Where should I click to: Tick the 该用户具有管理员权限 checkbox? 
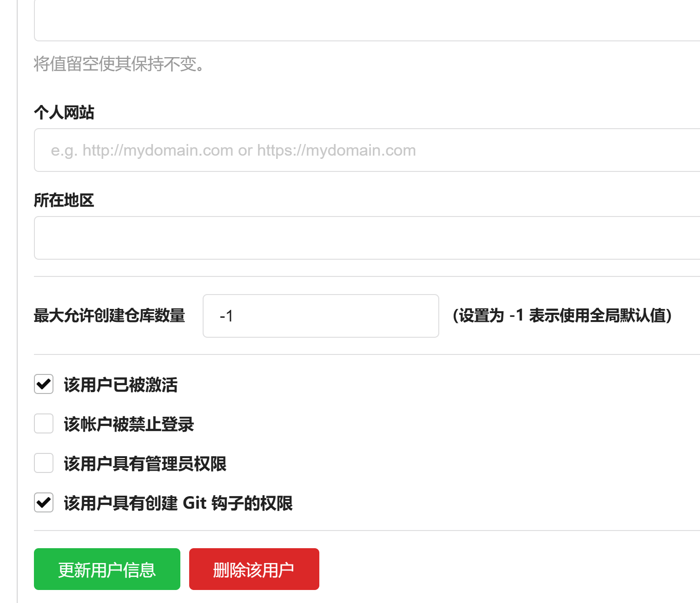[44, 463]
